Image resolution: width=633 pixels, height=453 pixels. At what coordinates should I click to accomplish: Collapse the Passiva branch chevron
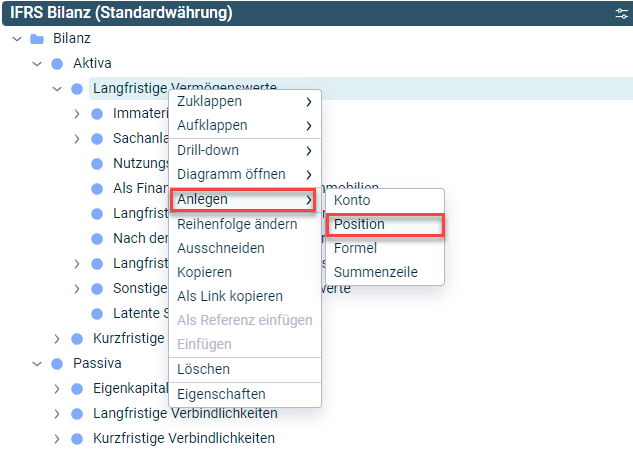click(37, 364)
